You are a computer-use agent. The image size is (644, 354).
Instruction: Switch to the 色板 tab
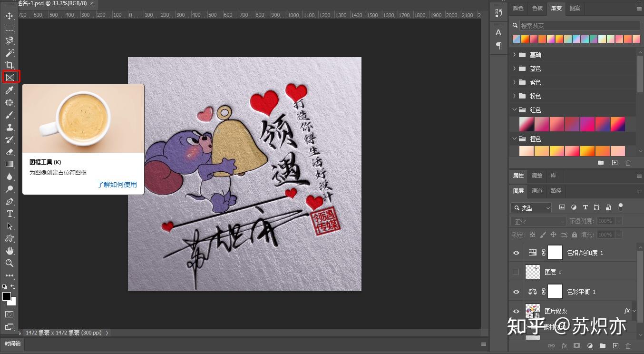click(x=537, y=9)
